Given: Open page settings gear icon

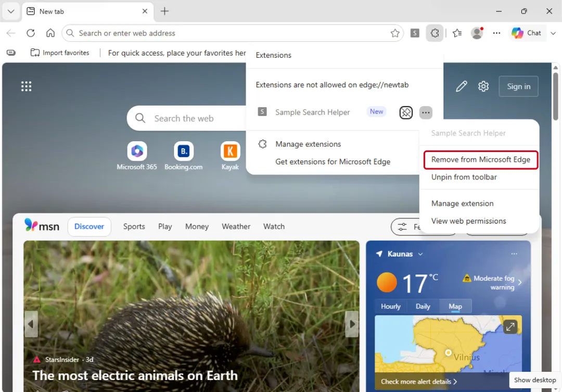Looking at the screenshot, I should point(483,86).
